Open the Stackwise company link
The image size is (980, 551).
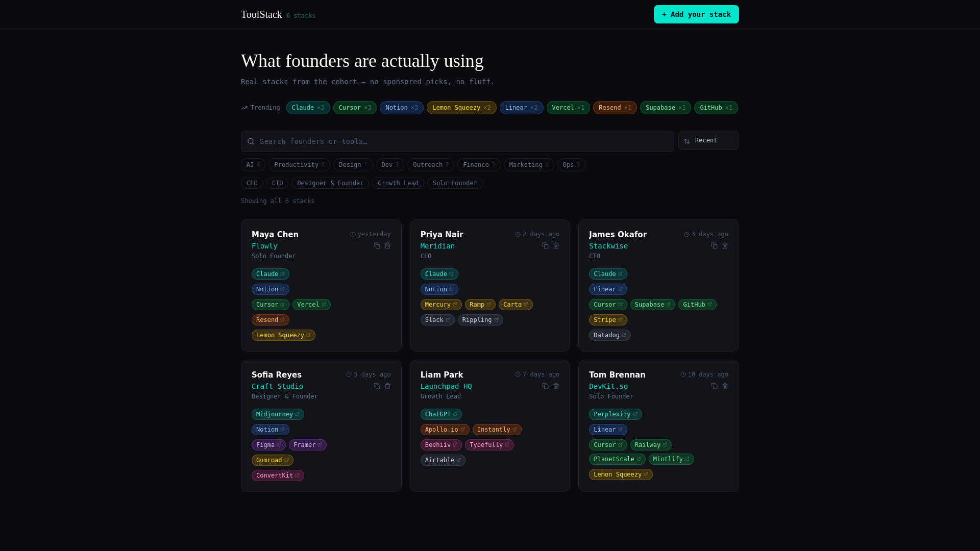[608, 246]
